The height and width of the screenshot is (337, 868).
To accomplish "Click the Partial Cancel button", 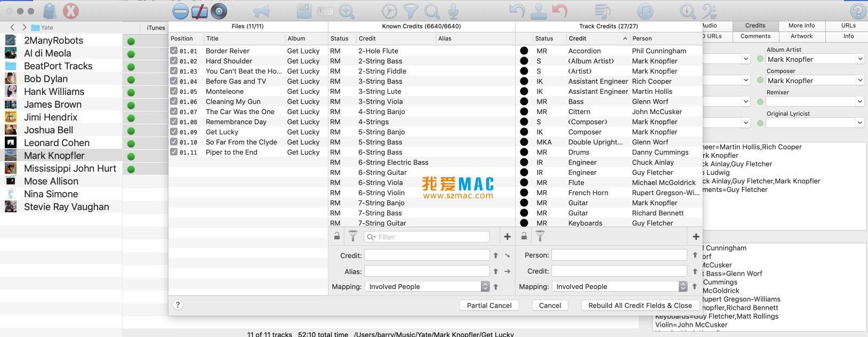I will click(x=489, y=306).
